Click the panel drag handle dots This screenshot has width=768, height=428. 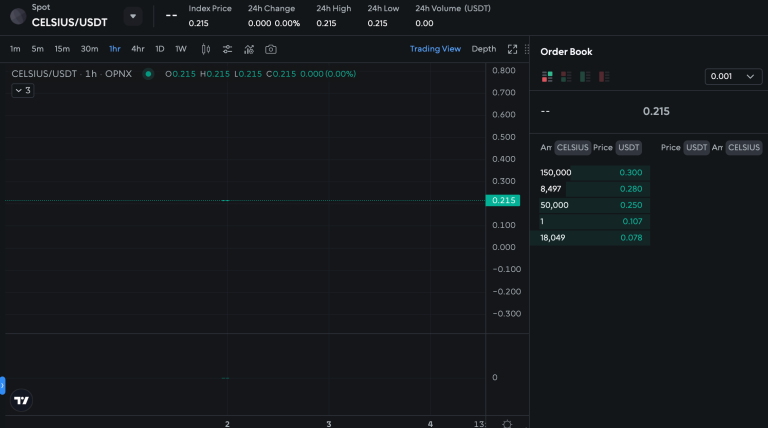tap(527, 49)
